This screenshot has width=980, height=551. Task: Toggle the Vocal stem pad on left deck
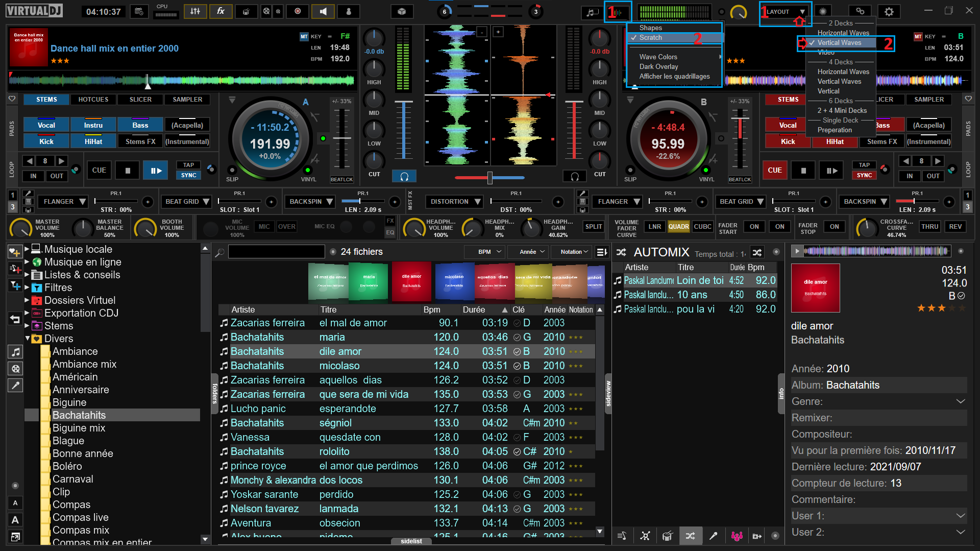(x=46, y=125)
